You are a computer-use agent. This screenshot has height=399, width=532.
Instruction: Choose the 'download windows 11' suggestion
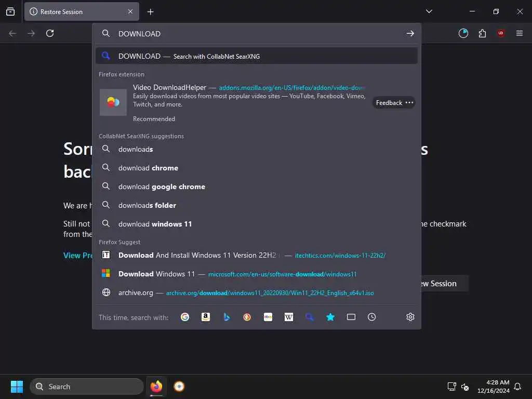click(x=257, y=223)
